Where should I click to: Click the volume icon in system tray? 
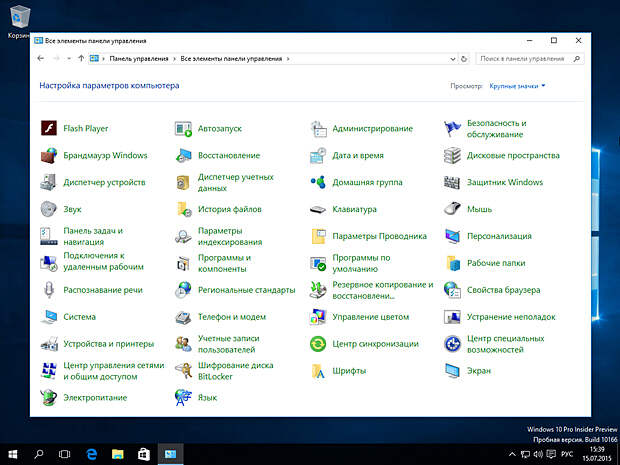[x=538, y=454]
